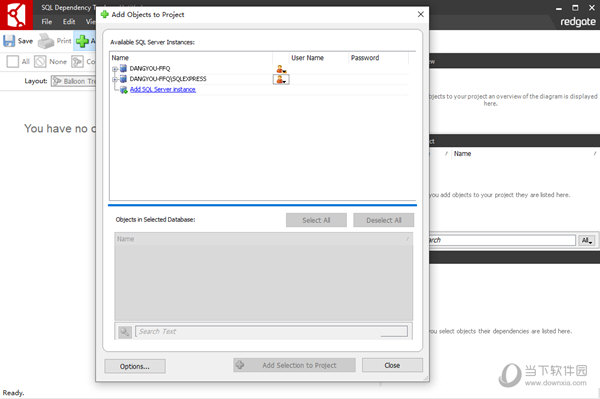Viewport: 600px width, 399px height.
Task: Click the red SQL Dependency Tracker logo
Action: point(16,15)
